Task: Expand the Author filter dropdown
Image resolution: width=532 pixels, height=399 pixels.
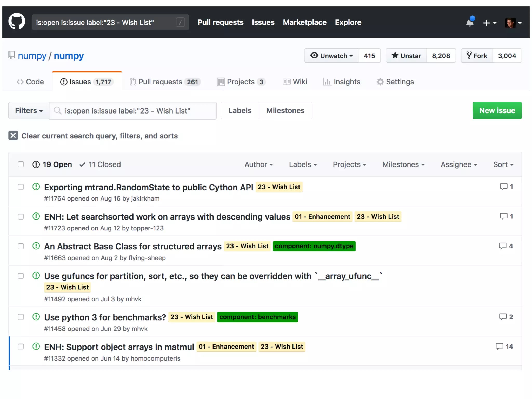Action: (258, 164)
